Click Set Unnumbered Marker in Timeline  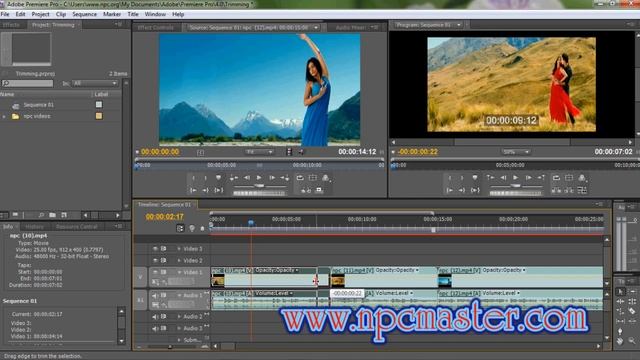(x=202, y=229)
